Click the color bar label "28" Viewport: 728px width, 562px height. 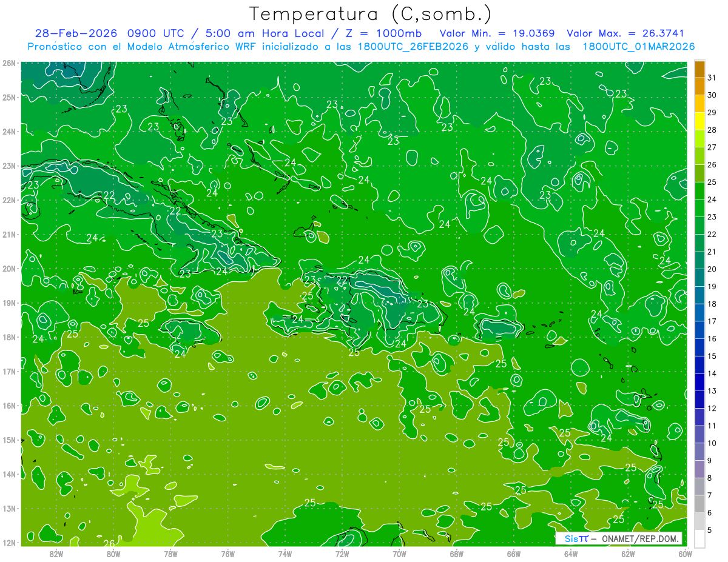[x=712, y=130]
